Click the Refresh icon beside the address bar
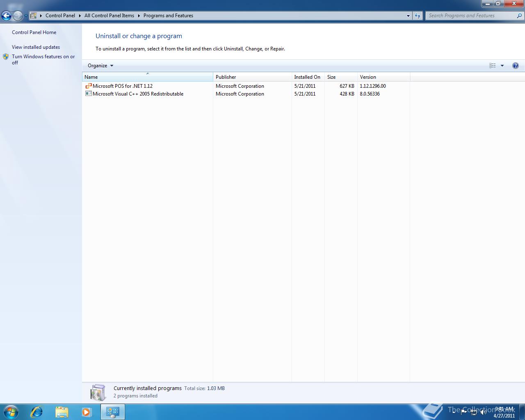The image size is (525, 420). 417,16
